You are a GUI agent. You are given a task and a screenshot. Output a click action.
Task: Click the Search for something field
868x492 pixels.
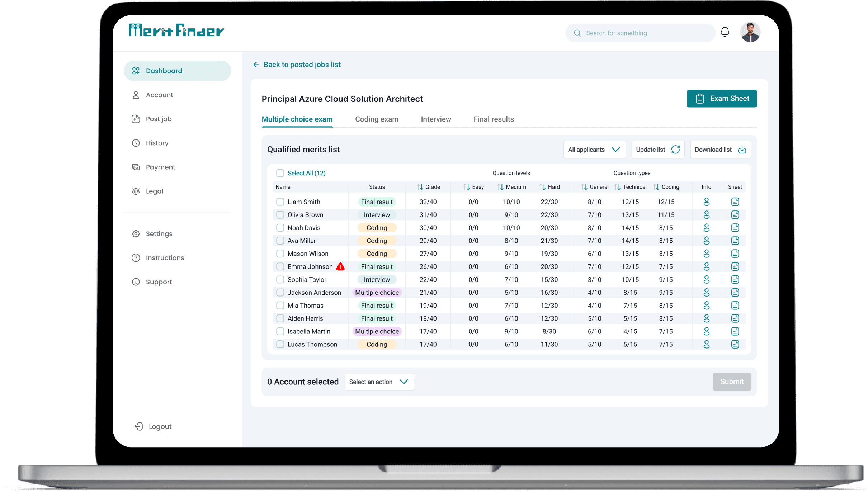[x=640, y=33]
